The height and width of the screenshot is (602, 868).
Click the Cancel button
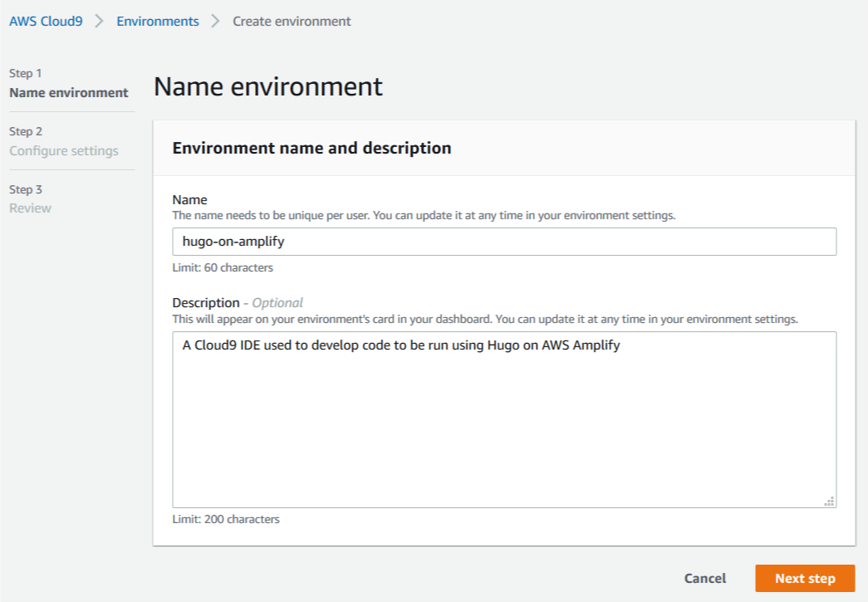(704, 578)
